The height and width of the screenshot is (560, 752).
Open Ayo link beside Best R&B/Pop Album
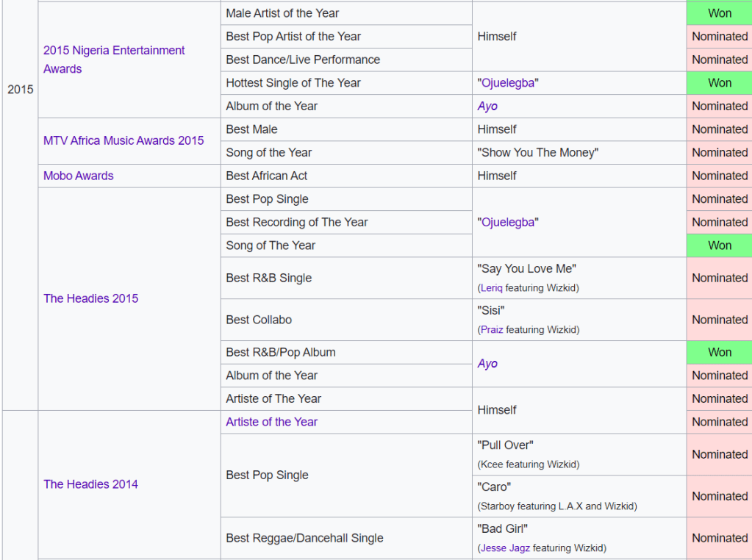pos(487,364)
